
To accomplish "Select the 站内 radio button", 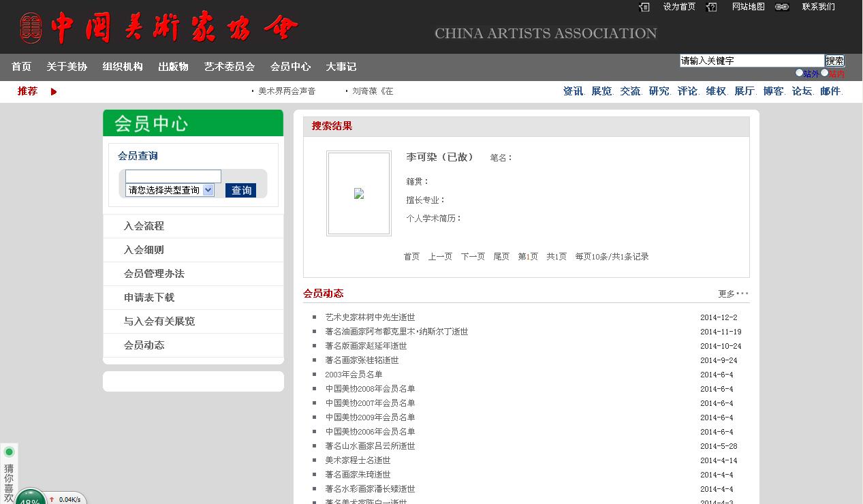I will pyautogui.click(x=825, y=73).
